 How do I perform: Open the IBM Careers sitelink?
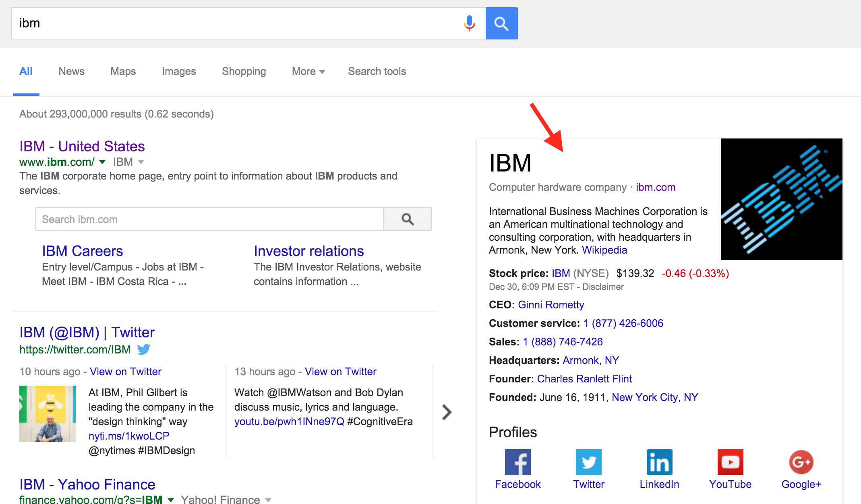(x=83, y=251)
